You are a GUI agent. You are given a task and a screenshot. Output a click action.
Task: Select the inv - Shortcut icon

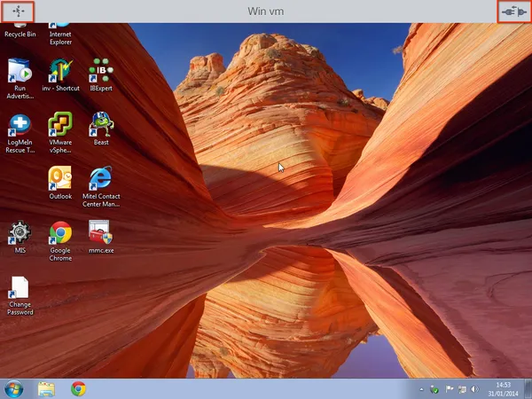pos(60,74)
